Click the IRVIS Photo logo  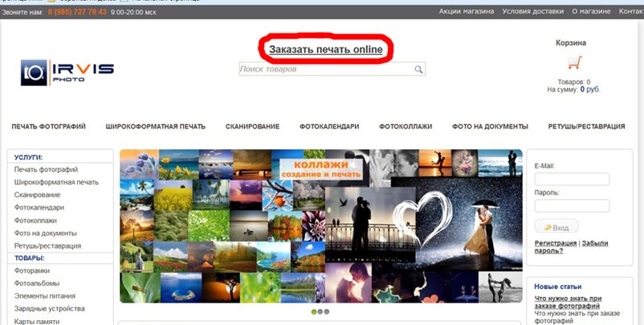point(67,73)
